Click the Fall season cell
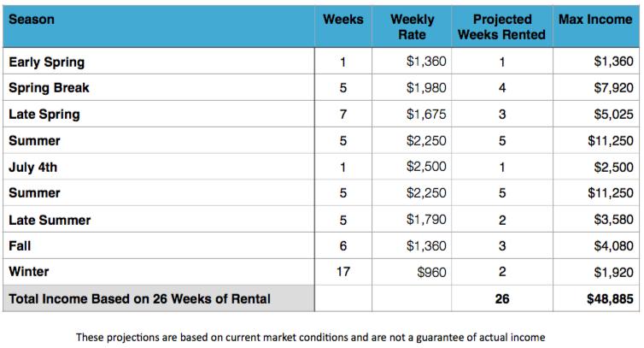The image size is (644, 348). tap(20, 246)
